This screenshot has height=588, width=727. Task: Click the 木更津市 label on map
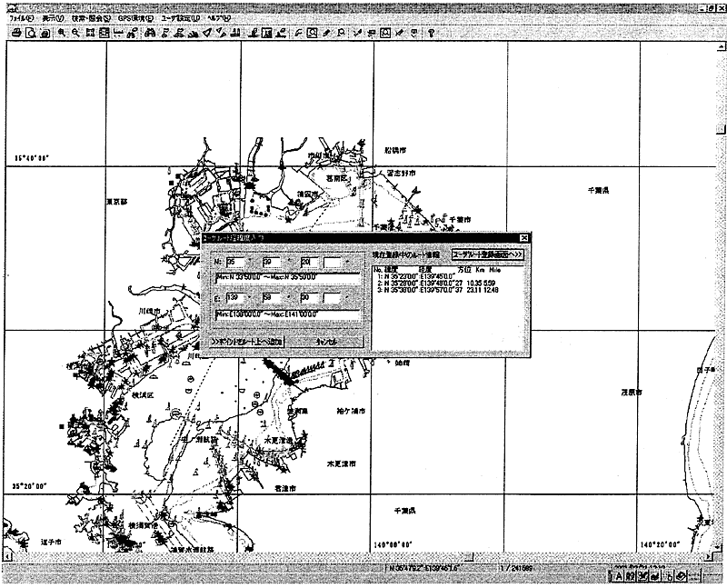pyautogui.click(x=342, y=463)
